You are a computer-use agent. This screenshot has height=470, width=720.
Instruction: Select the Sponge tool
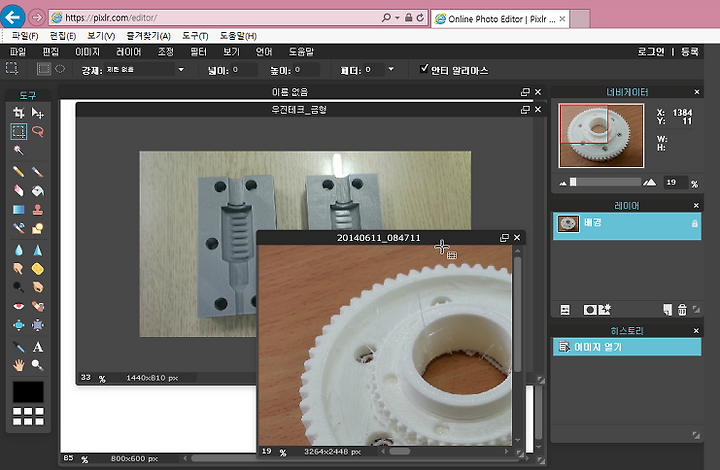pos(38,269)
